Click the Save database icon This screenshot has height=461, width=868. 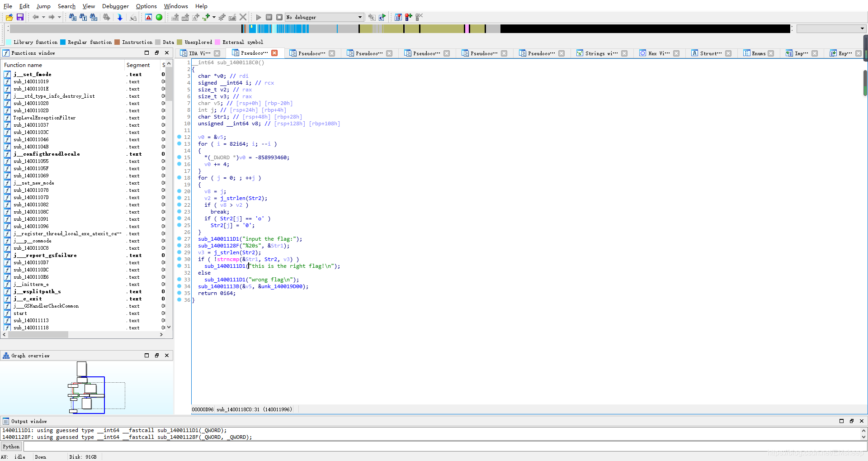coord(20,17)
